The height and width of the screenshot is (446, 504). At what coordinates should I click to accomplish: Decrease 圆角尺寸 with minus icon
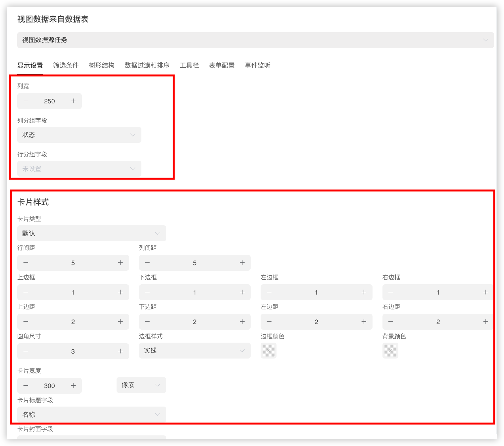coord(26,351)
